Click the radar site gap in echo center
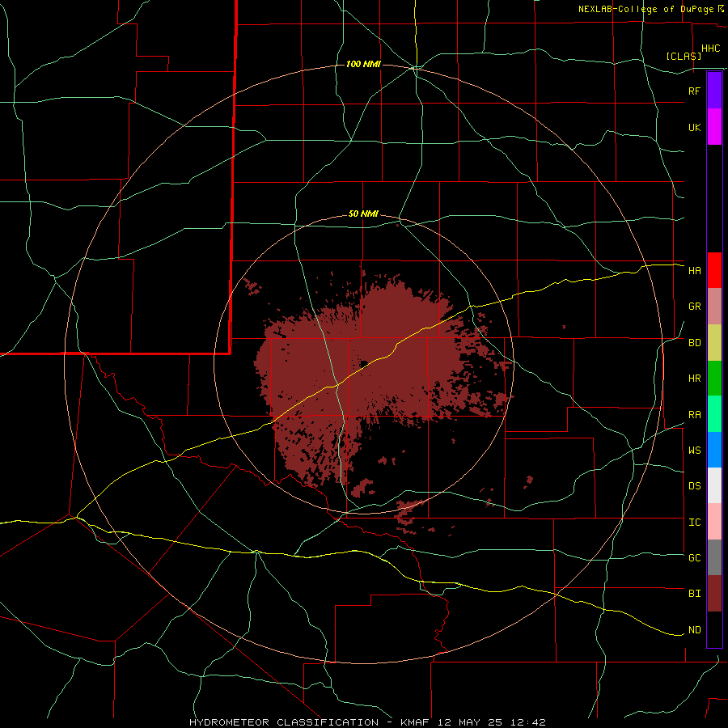The image size is (728, 728). tap(363, 363)
